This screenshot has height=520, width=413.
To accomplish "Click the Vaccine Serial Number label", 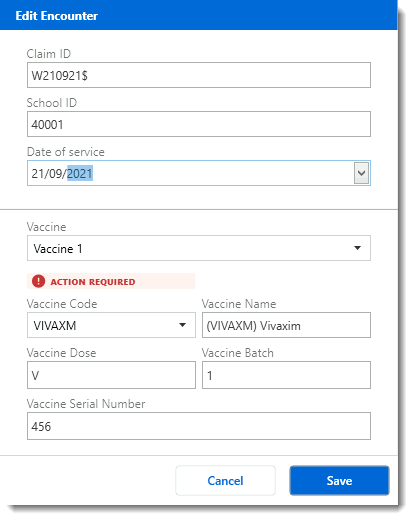I will coord(86,404).
